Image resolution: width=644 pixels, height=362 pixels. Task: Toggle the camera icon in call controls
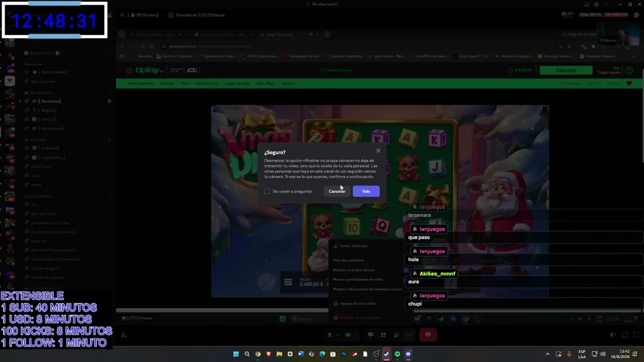tap(348, 335)
